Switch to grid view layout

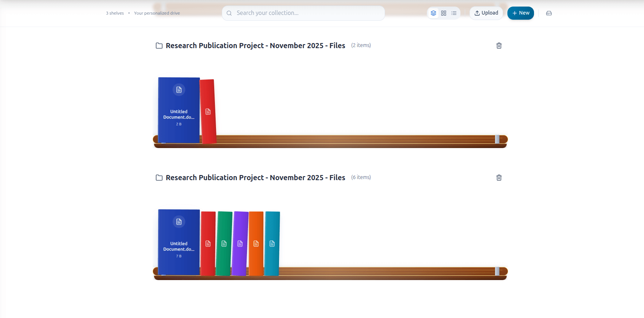(x=444, y=13)
